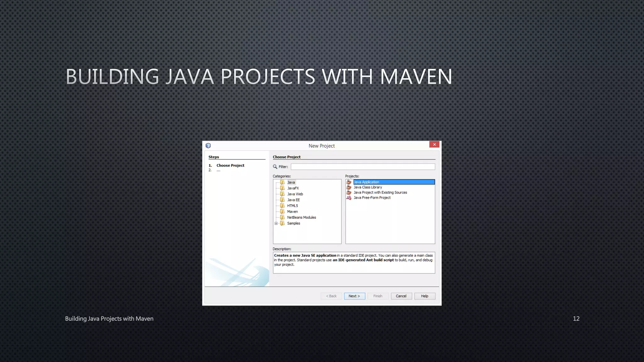Click the Next > button

354,296
